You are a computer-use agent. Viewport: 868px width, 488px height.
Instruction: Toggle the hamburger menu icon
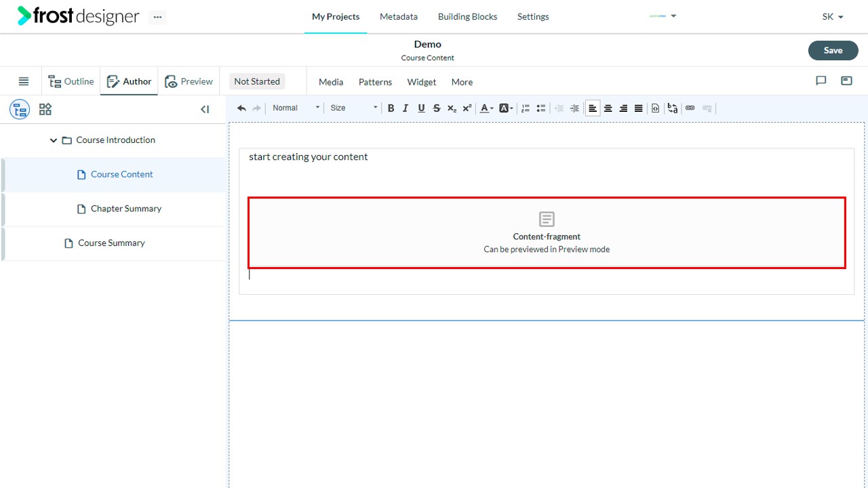tap(24, 81)
